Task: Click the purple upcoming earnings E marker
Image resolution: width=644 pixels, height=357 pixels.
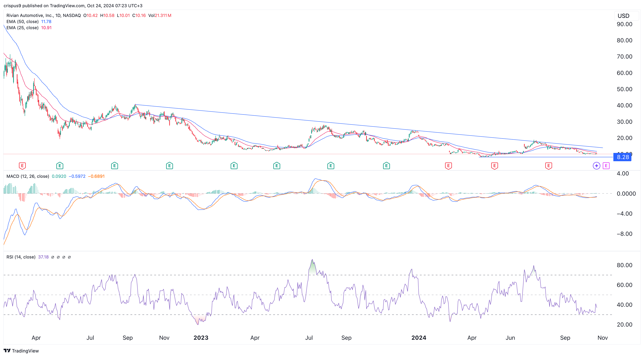Action: (606, 165)
